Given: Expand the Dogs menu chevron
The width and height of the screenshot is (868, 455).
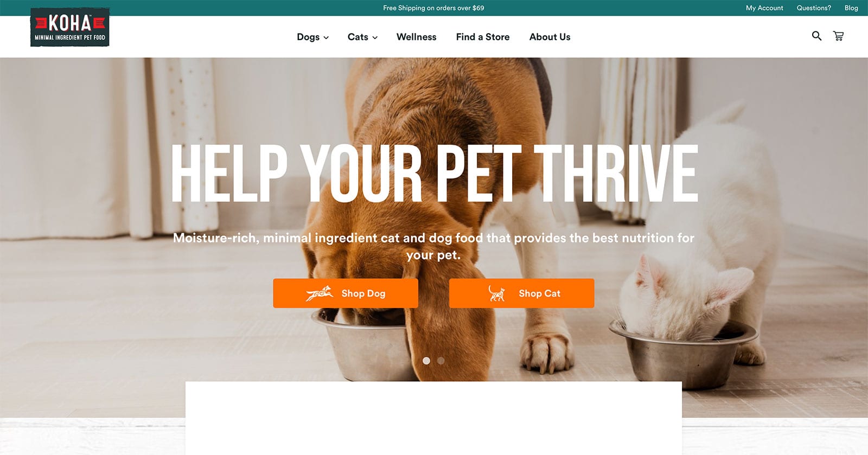Looking at the screenshot, I should pos(326,37).
